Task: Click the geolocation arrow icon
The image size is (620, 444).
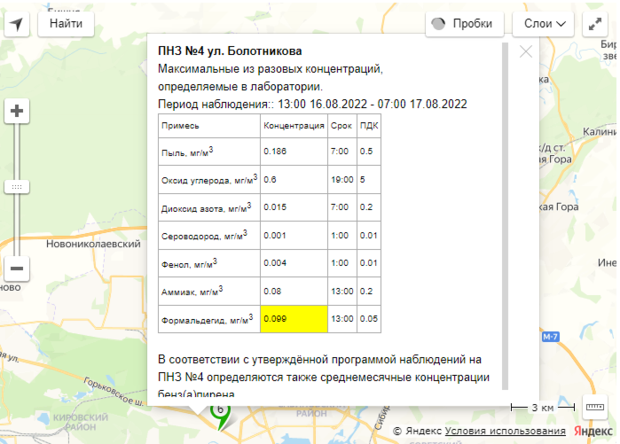Action: click(17, 22)
